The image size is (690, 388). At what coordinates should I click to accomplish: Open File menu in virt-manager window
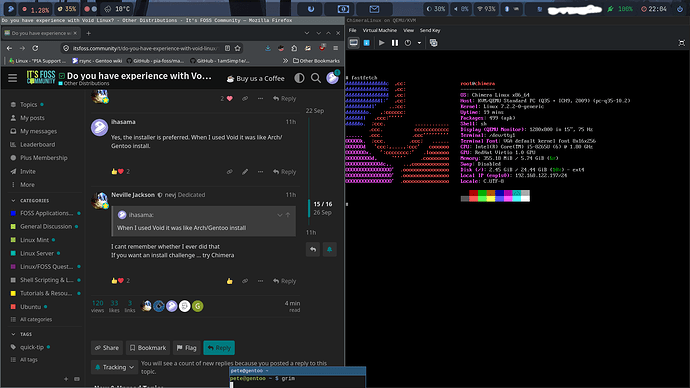[352, 30]
